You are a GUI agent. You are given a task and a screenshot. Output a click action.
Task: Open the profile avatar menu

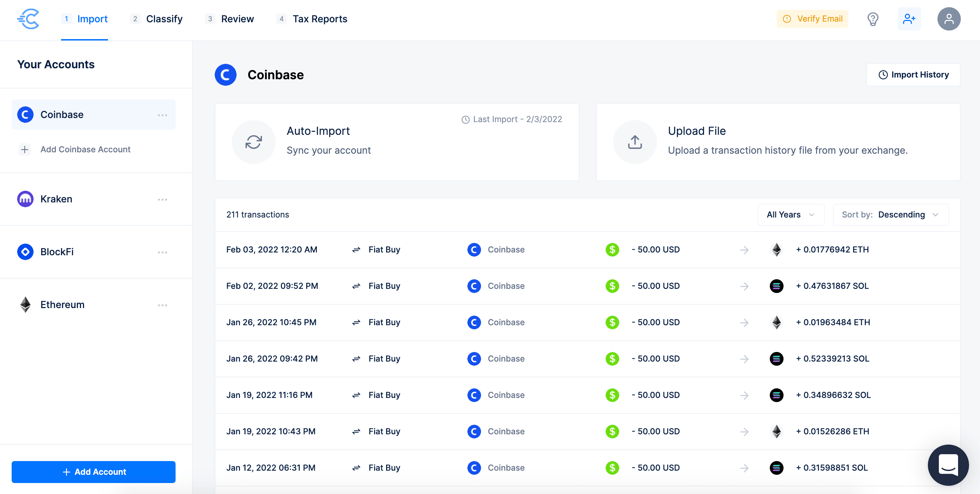[949, 19]
